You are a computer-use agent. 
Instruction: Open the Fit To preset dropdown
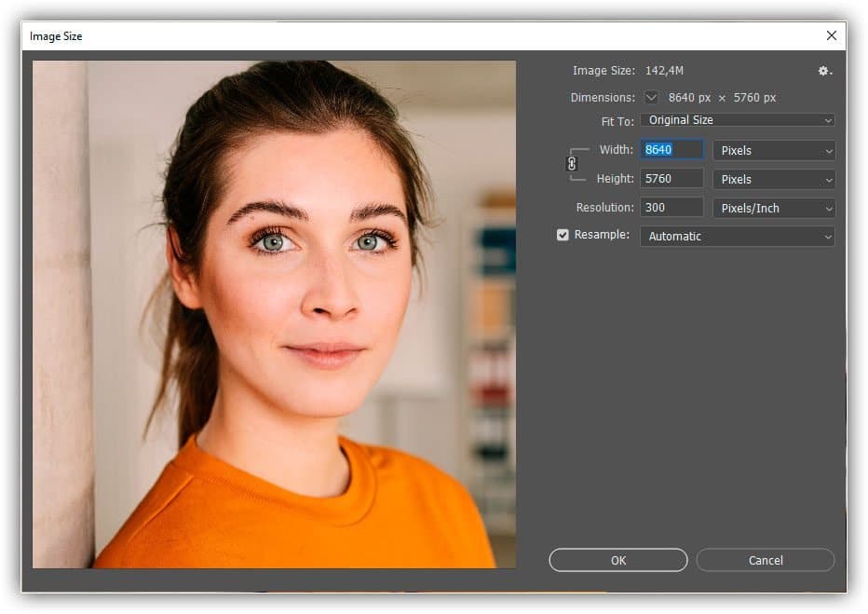click(737, 120)
